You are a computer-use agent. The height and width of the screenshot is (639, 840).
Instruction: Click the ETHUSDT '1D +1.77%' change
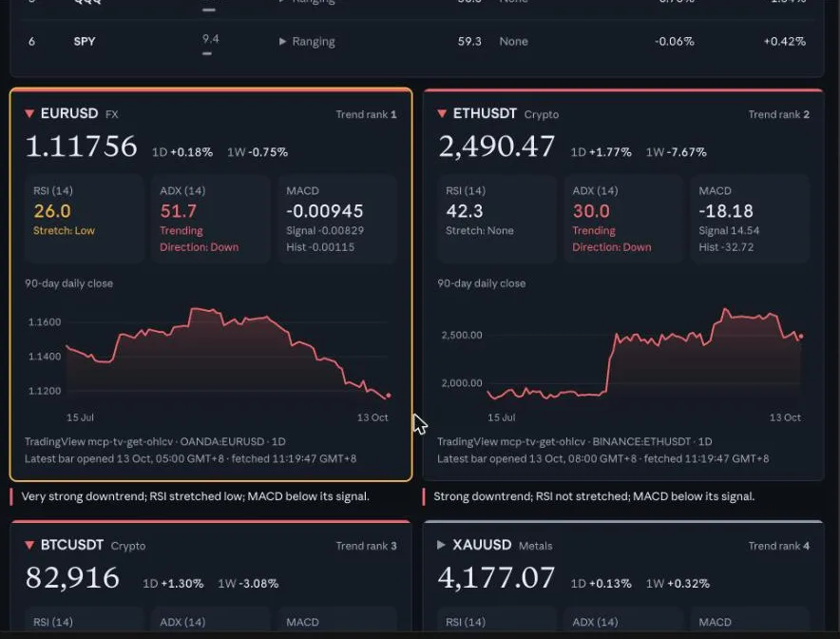pos(601,152)
